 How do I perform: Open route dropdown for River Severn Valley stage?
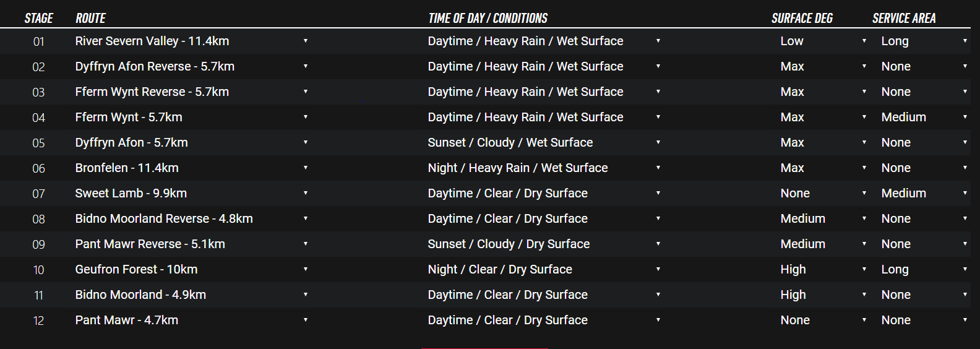(192, 41)
